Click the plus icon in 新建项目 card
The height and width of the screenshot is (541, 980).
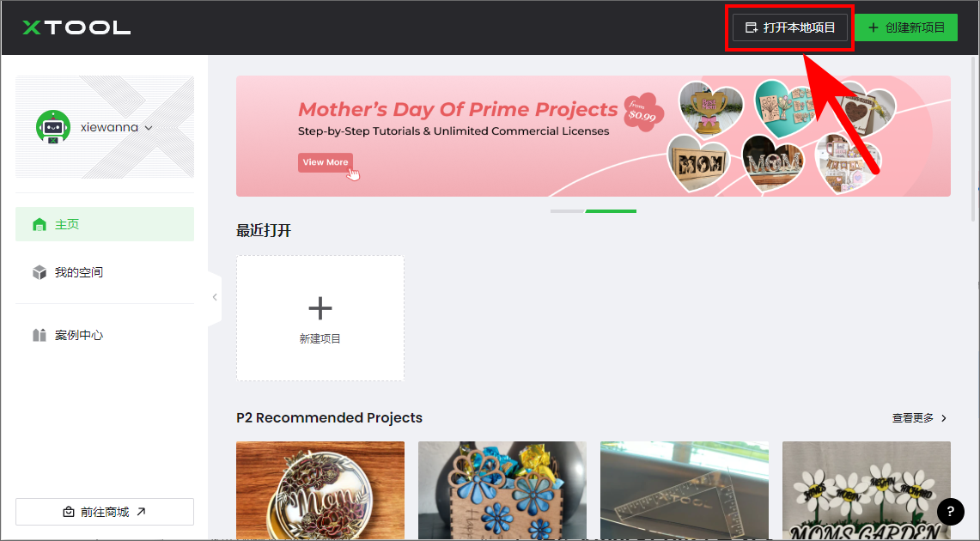pyautogui.click(x=320, y=308)
